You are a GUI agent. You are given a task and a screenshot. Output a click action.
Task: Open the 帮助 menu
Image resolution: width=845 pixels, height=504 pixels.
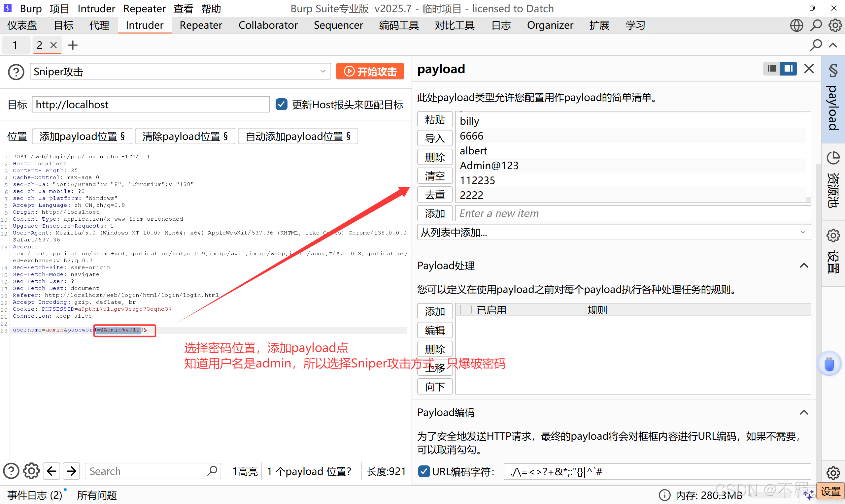211,9
